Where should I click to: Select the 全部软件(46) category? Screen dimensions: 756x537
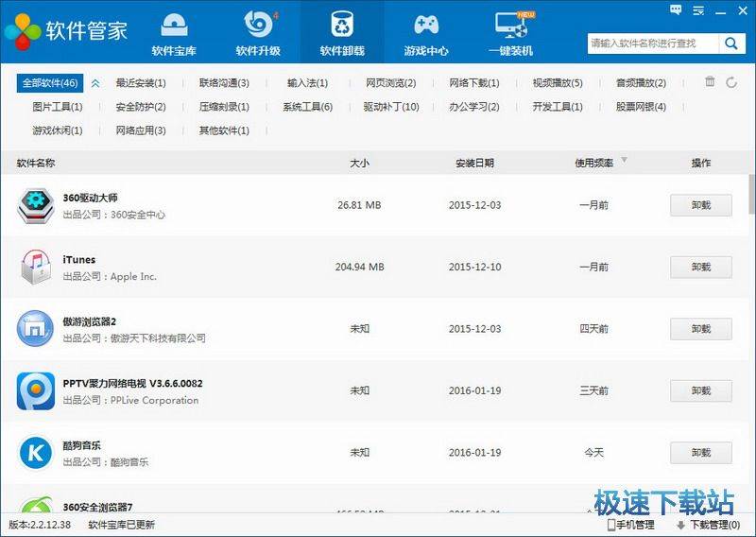(x=50, y=83)
